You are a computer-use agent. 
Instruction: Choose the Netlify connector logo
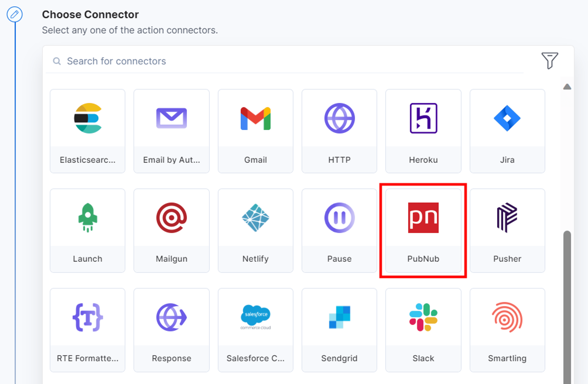(255, 217)
